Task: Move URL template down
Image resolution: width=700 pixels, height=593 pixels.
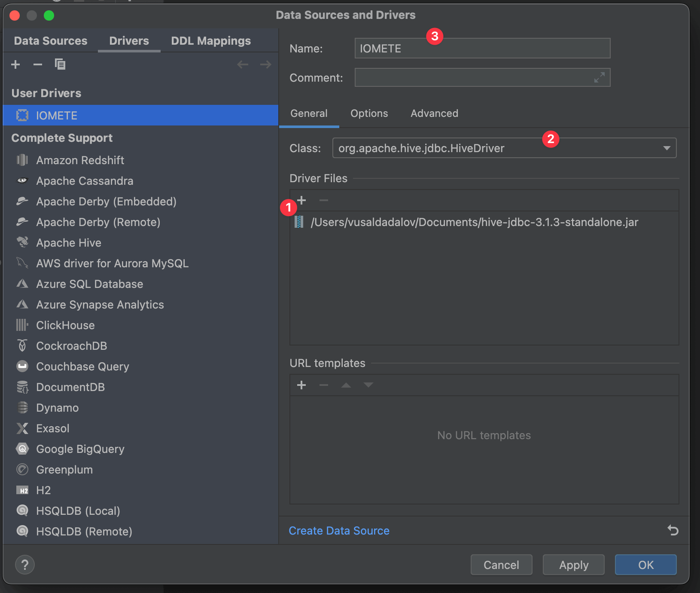Action: 368,385
